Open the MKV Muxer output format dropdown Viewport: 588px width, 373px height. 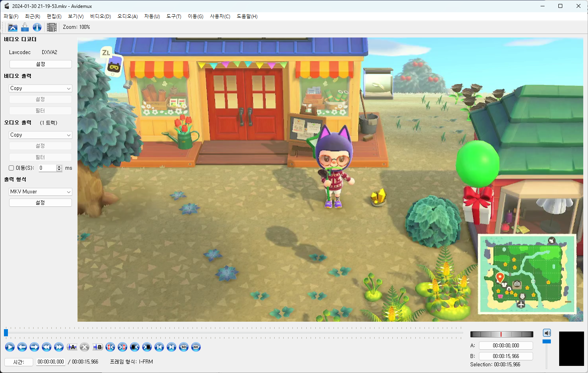(40, 192)
